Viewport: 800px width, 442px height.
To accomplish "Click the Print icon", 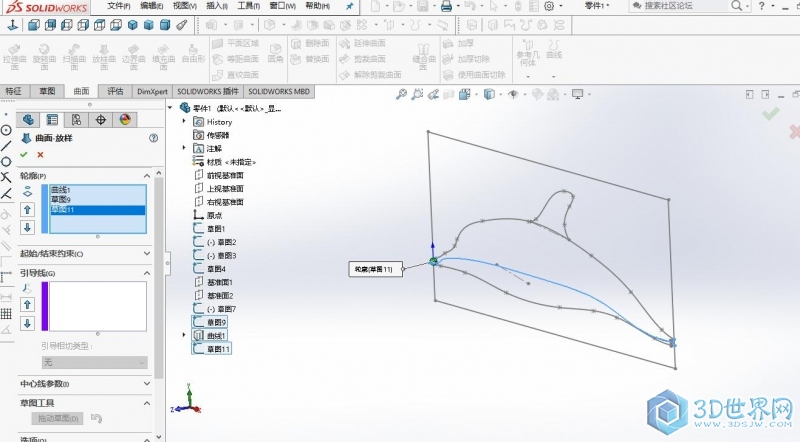I will pyautogui.click(x=446, y=6).
